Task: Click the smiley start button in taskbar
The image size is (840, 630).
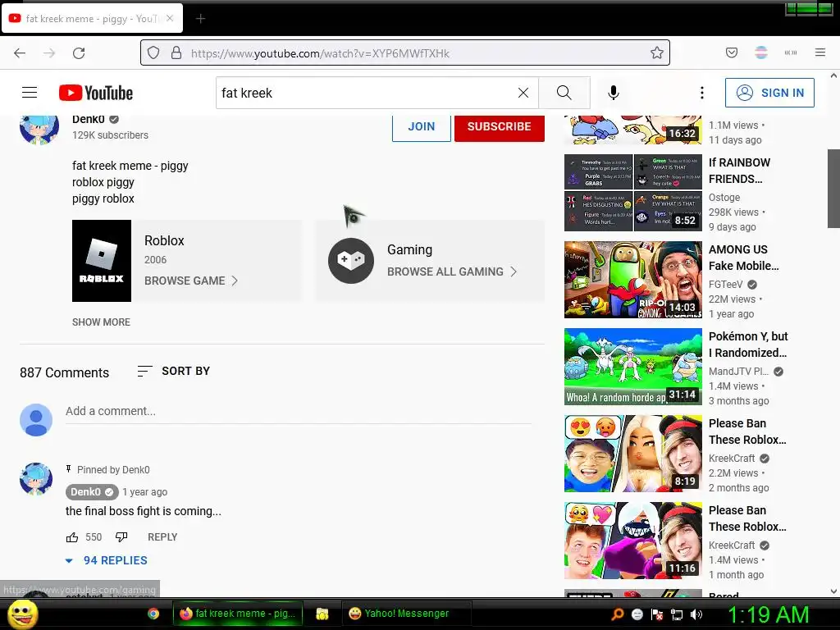Action: tap(23, 614)
